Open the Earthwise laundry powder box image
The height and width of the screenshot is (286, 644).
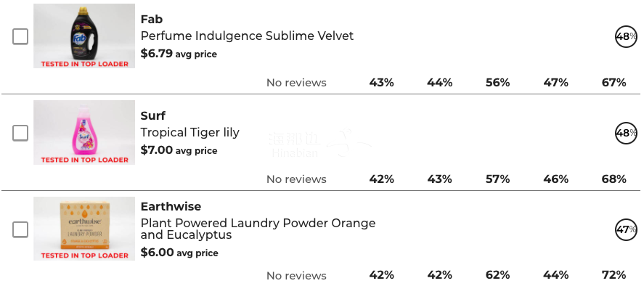pyautogui.click(x=84, y=229)
